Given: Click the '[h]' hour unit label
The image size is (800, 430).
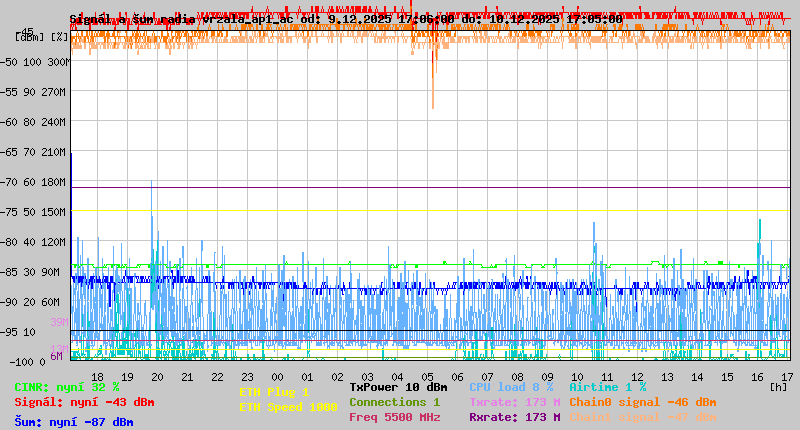Looking at the screenshot, I should tap(778, 387).
